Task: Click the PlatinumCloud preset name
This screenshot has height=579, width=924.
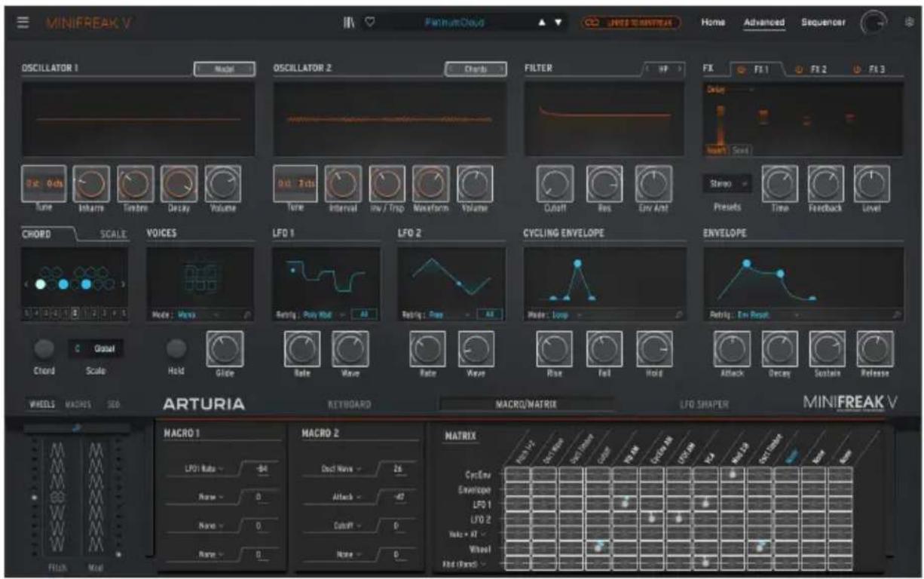Action: pos(455,23)
